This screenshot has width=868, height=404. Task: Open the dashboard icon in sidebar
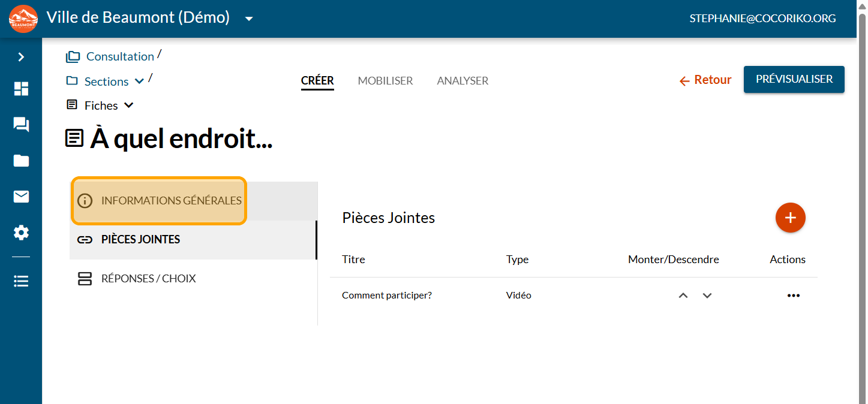(x=21, y=89)
